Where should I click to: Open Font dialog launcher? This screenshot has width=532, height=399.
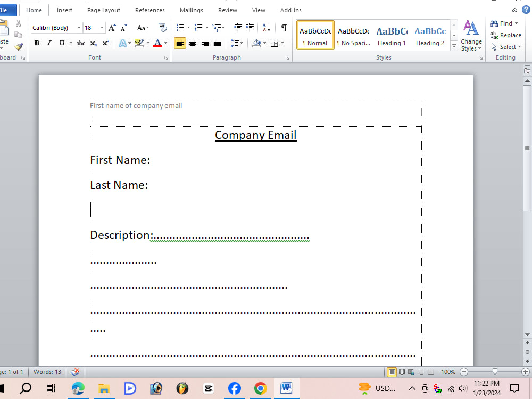166,58
